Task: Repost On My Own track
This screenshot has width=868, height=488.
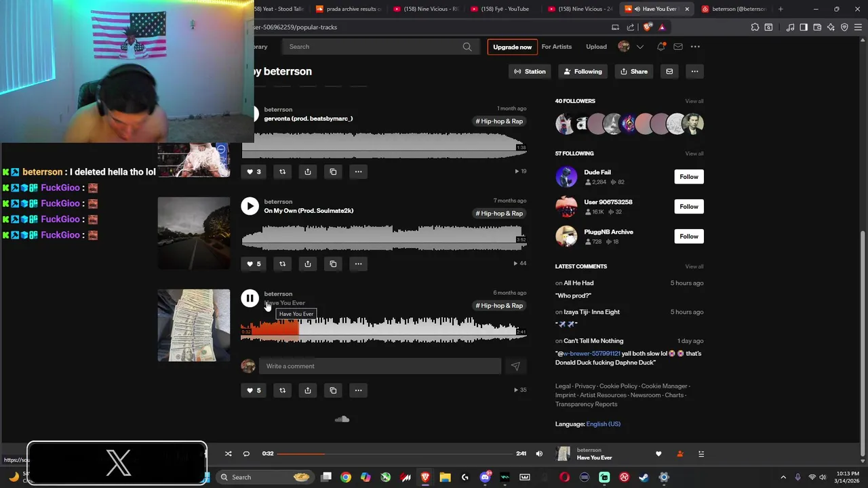Action: tap(283, 264)
